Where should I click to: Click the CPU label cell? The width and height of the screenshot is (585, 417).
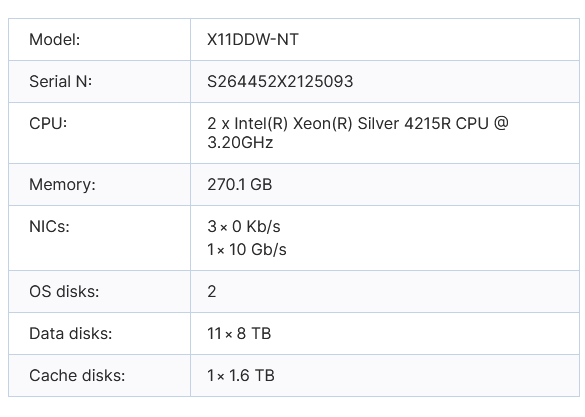pyautogui.click(x=99, y=133)
